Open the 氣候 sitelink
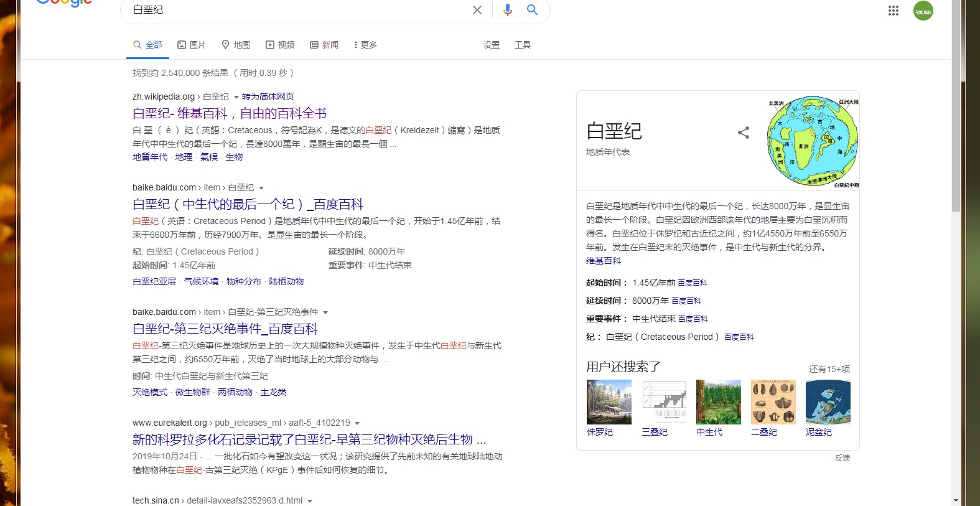This screenshot has height=506, width=980. point(209,157)
